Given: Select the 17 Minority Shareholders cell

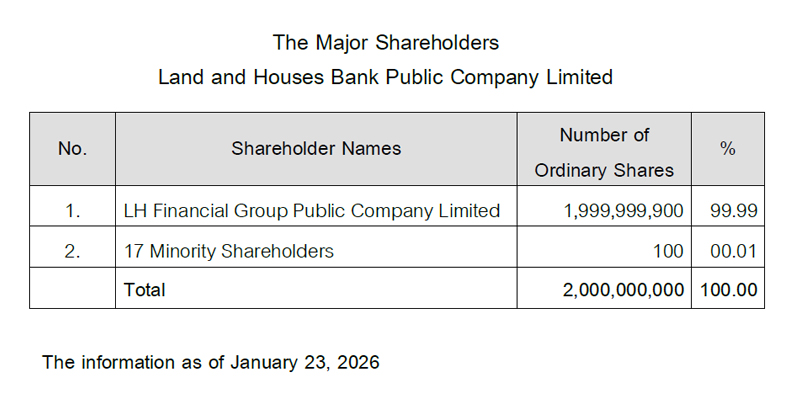Looking at the screenshot, I should [228, 251].
